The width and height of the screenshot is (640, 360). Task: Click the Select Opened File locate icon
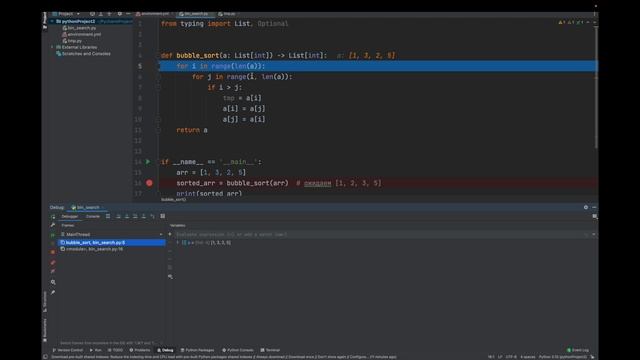coord(92,14)
